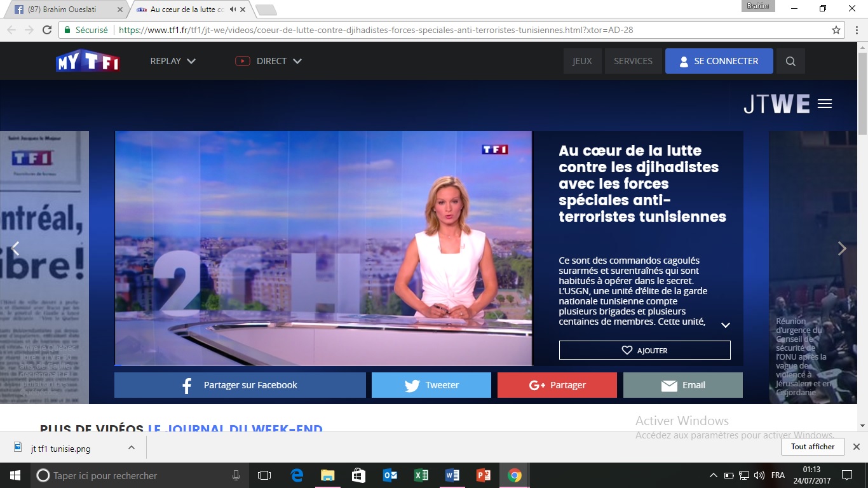
Task: Open PowerPoint from the taskbar
Action: (x=483, y=475)
